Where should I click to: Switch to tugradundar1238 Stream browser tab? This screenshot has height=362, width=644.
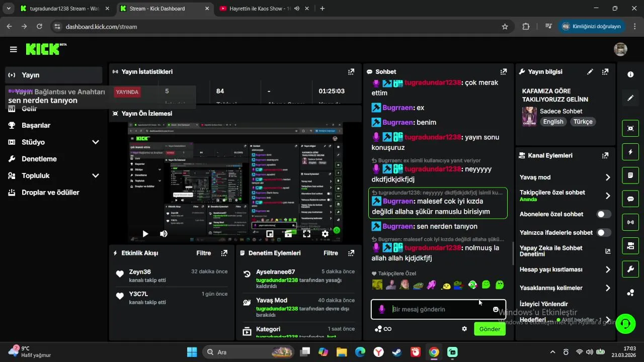point(64,9)
